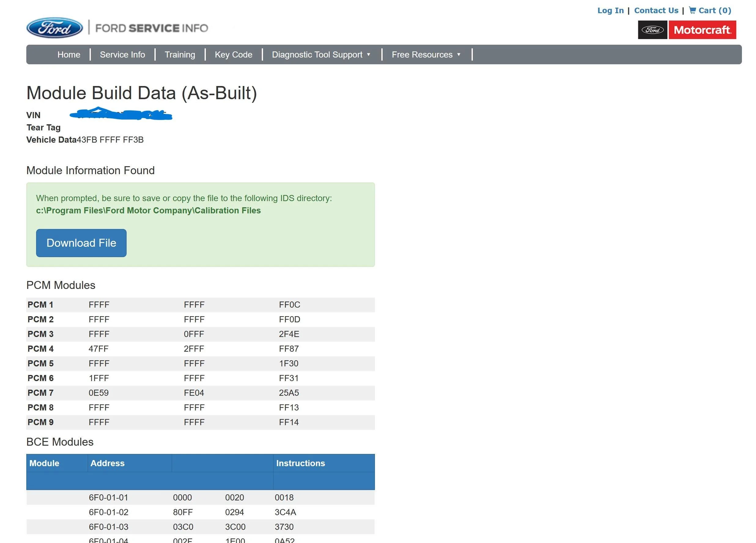
Task: Click the PCM 8 row label
Action: [x=40, y=407]
